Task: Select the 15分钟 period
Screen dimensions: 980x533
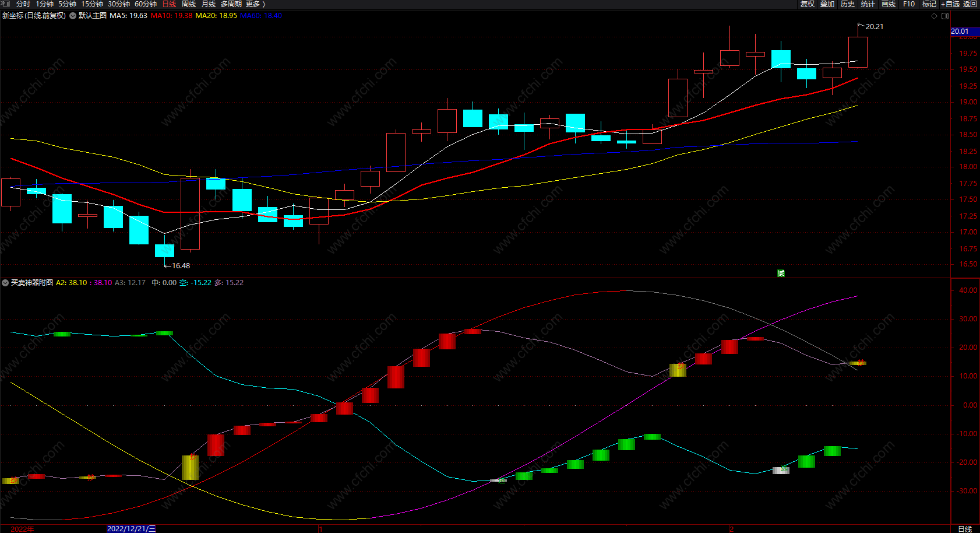Action: (92, 4)
